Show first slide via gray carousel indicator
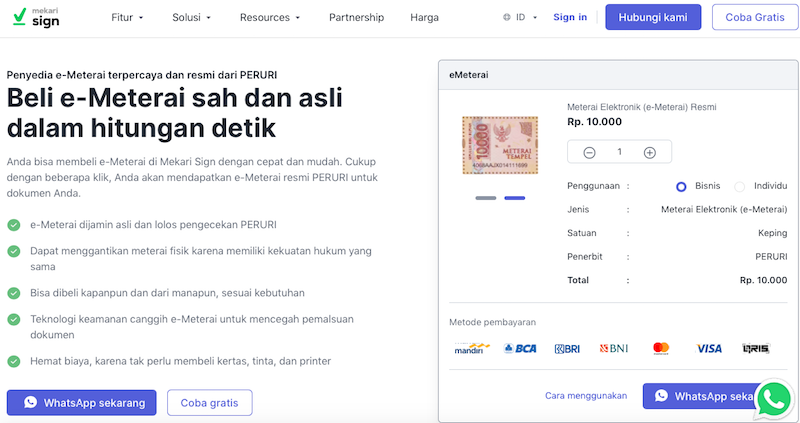Screen dimensions: 800x423 coord(486,198)
